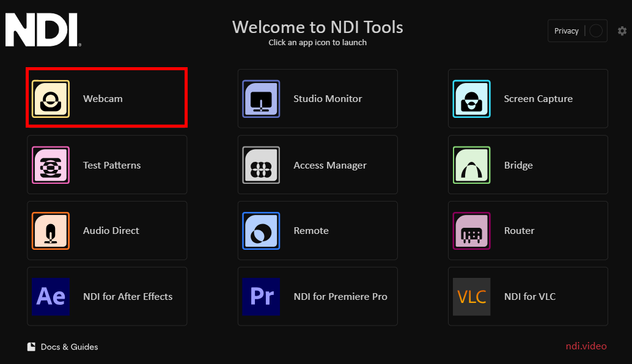
Task: Select the NDI for Premiere Pro label
Action: (x=340, y=297)
